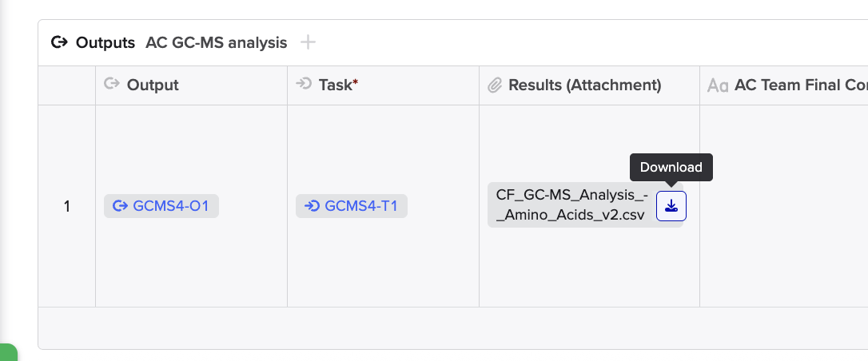Viewport: 868px width, 361px height.
Task: Click the Aa text icon in AC Team column
Action: coord(718,85)
